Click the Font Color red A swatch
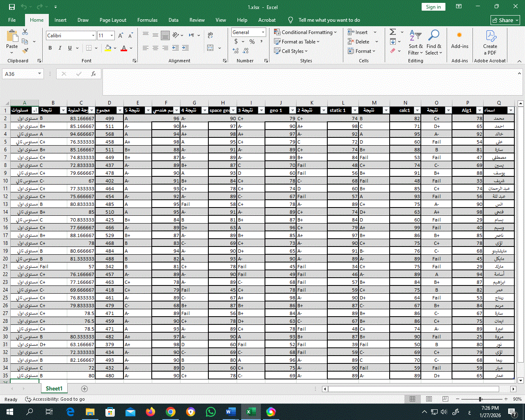The height and width of the screenshot is (420, 525). tap(124, 48)
